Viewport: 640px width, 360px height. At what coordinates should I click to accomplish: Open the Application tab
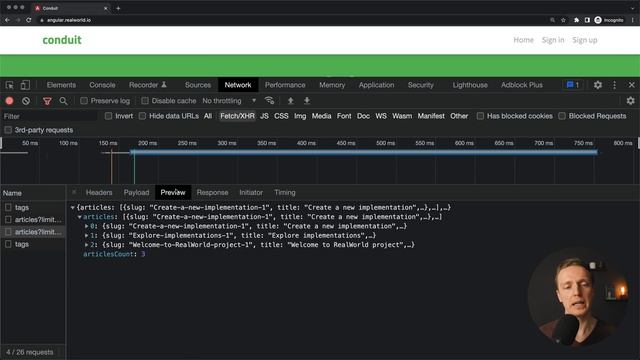click(376, 85)
